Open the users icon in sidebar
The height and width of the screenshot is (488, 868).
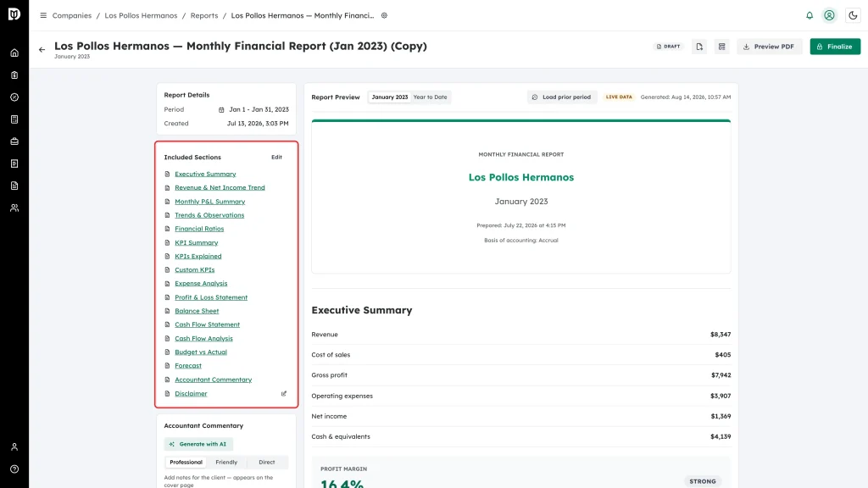(x=14, y=208)
